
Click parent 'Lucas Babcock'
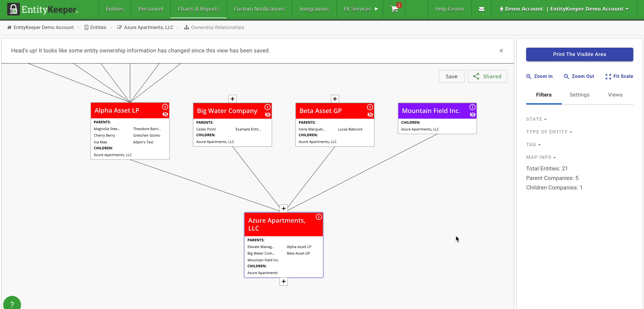tap(350, 129)
